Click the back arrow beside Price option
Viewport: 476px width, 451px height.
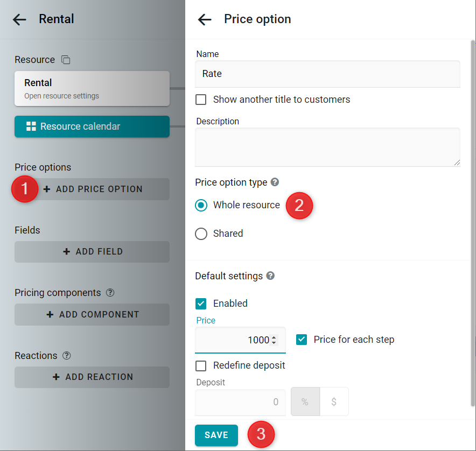(x=205, y=19)
